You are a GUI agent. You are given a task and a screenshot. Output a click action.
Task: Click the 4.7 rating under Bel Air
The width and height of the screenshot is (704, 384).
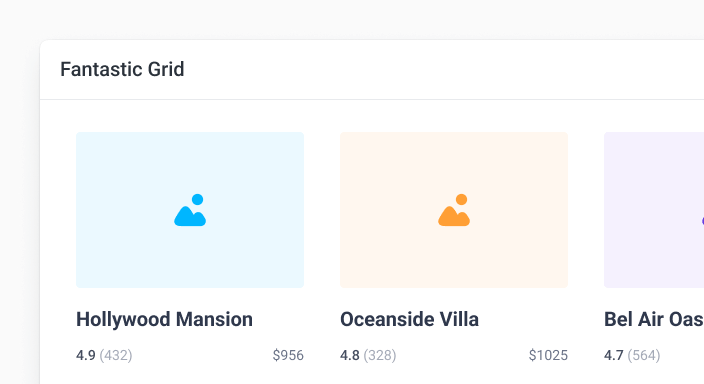click(614, 355)
